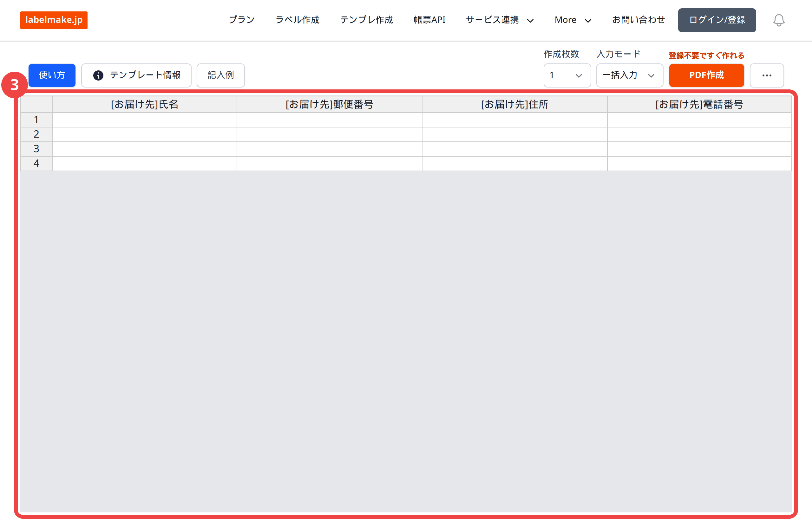Select the [お届け先]電話番号 column header

point(699,104)
